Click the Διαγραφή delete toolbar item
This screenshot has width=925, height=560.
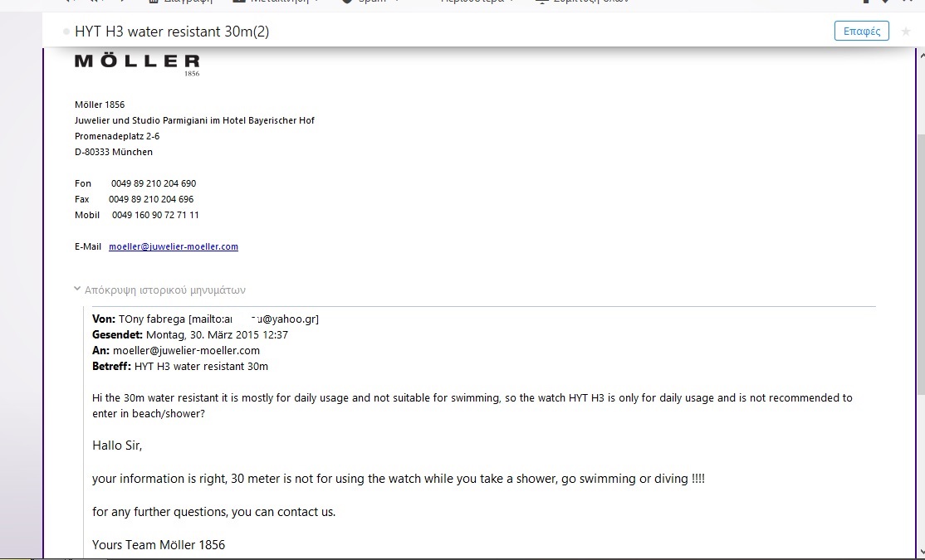coord(180,2)
